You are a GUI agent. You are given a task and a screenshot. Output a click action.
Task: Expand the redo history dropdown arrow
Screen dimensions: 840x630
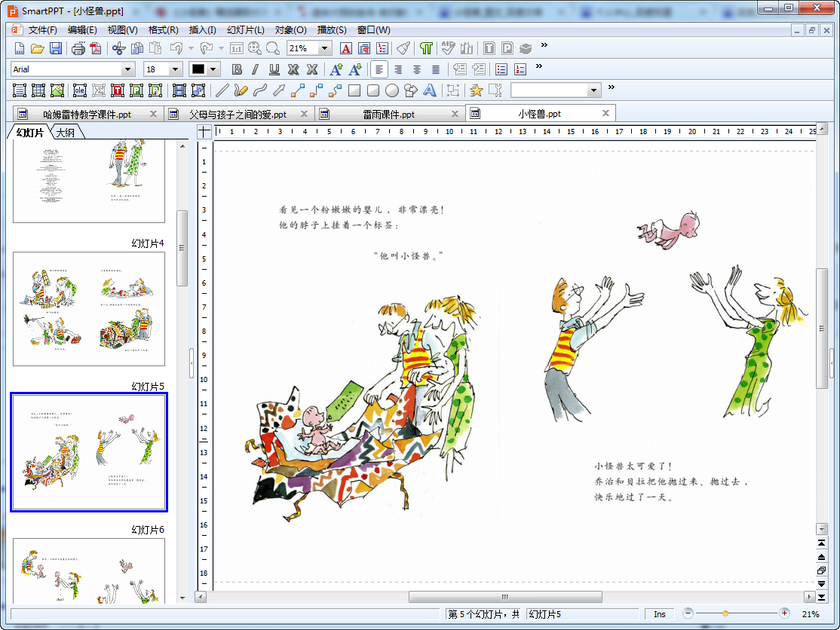[x=221, y=49]
